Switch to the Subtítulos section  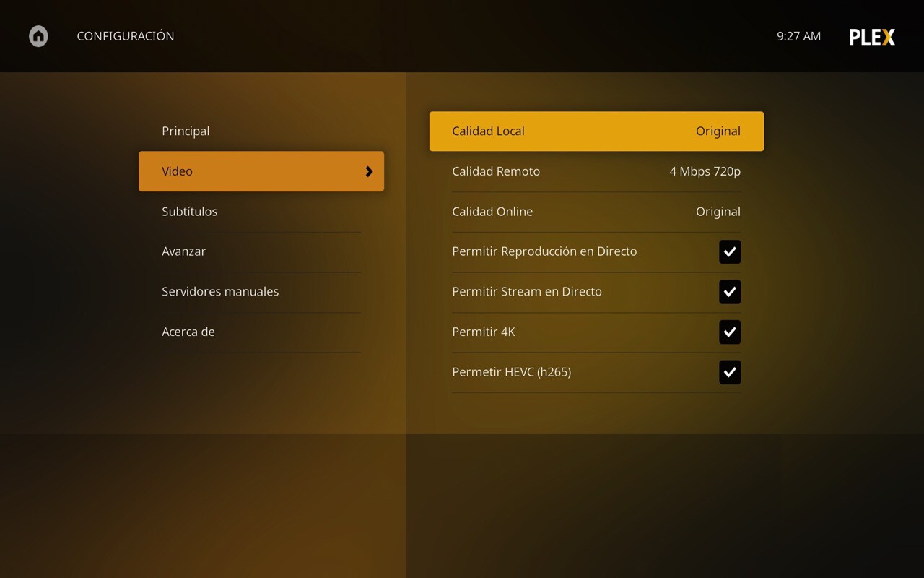pyautogui.click(x=189, y=211)
